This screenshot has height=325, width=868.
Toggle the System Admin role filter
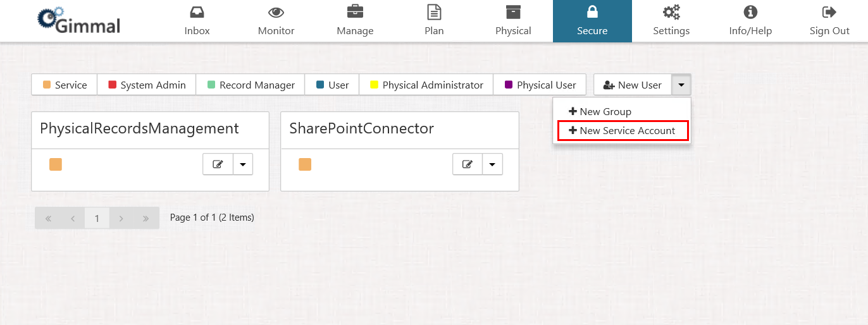(147, 85)
